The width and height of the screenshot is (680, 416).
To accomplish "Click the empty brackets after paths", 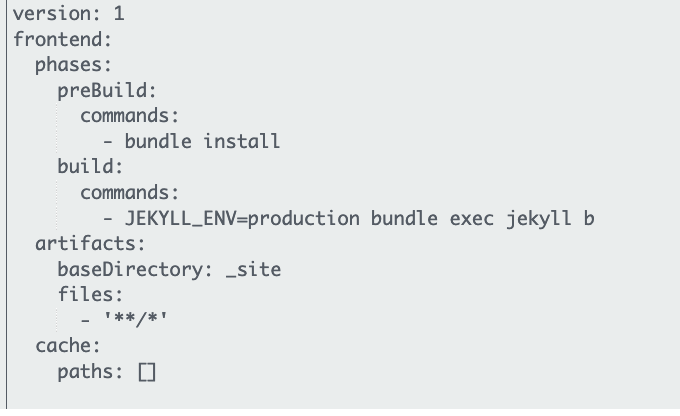I will click(x=147, y=372).
